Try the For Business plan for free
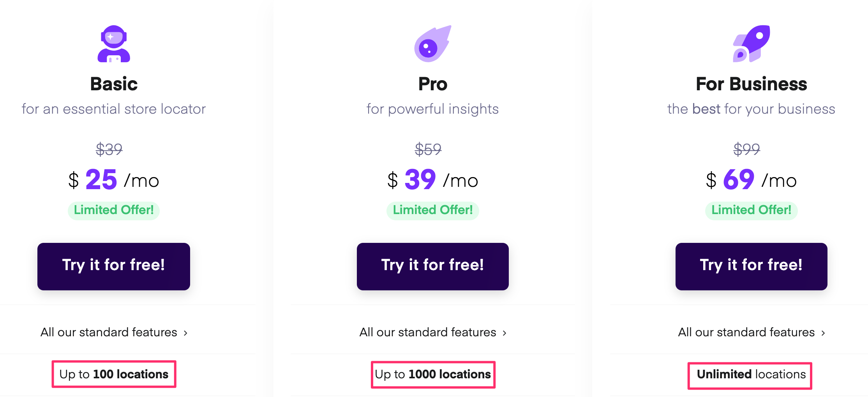The height and width of the screenshot is (397, 868). click(x=751, y=266)
